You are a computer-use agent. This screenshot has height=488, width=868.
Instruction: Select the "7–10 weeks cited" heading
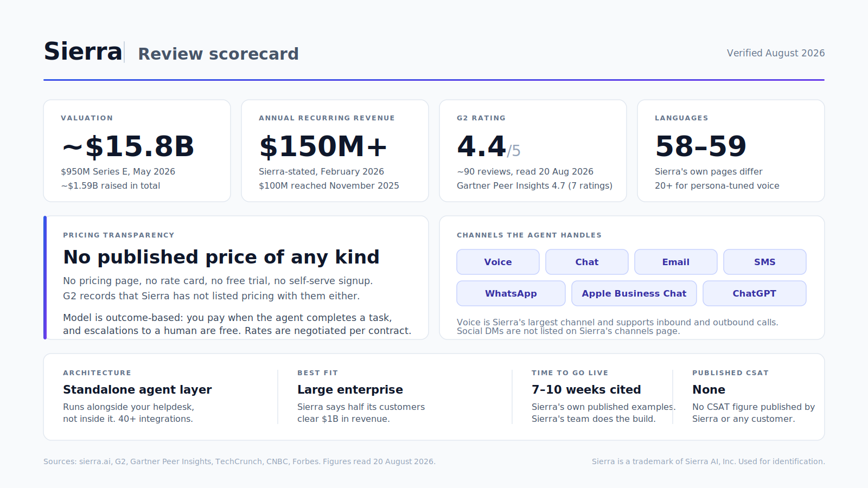[x=586, y=390]
